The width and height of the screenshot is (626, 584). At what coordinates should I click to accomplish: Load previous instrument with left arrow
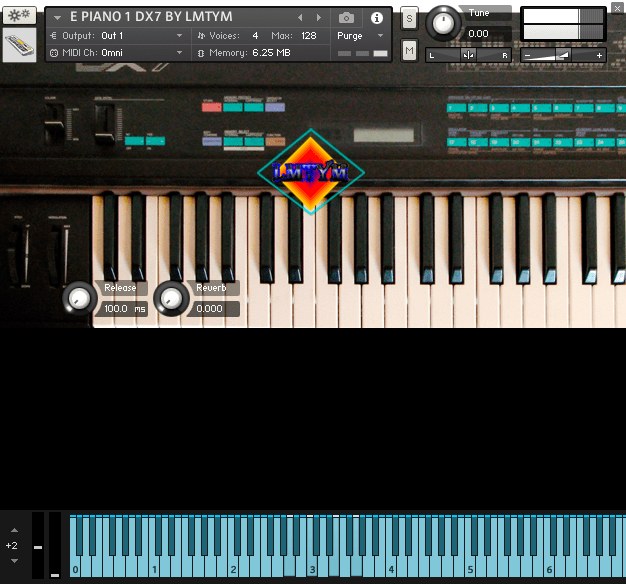[x=300, y=18]
